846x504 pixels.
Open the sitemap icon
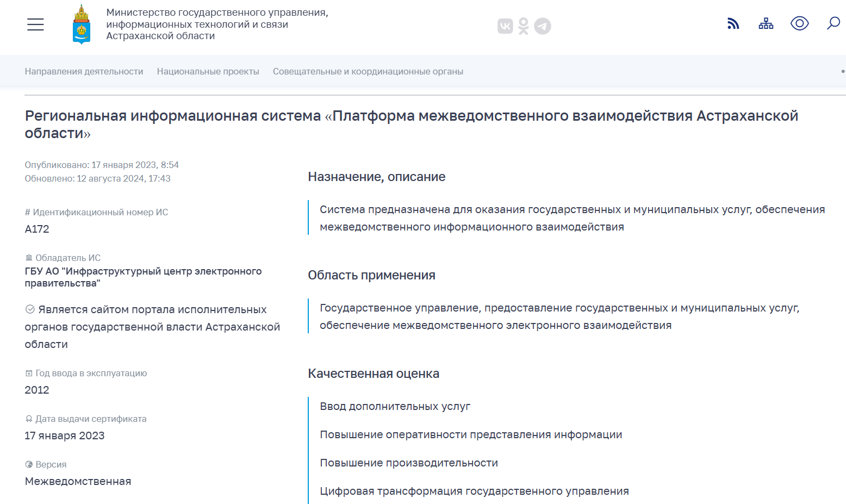(766, 23)
